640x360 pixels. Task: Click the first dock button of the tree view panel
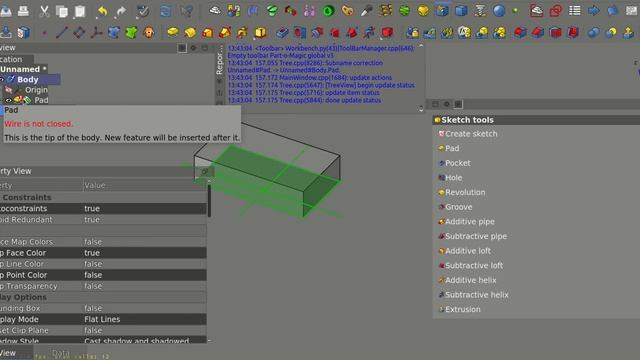[x=182, y=48]
